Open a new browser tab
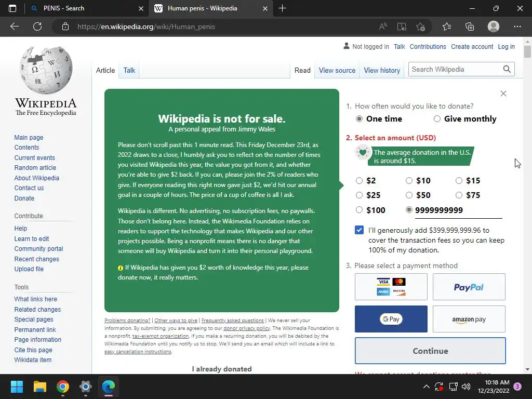Image resolution: width=532 pixels, height=399 pixels. pos(282,8)
